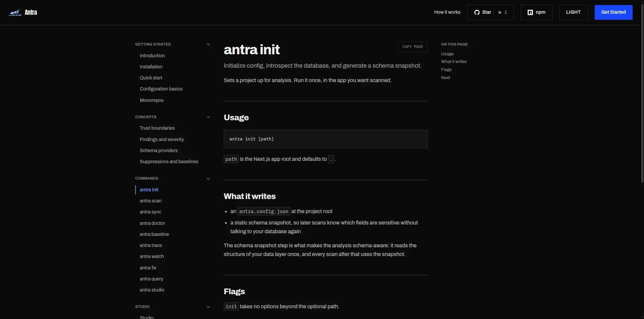Click the antra init [path] code block
This screenshot has height=319, width=644.
[x=326, y=139]
